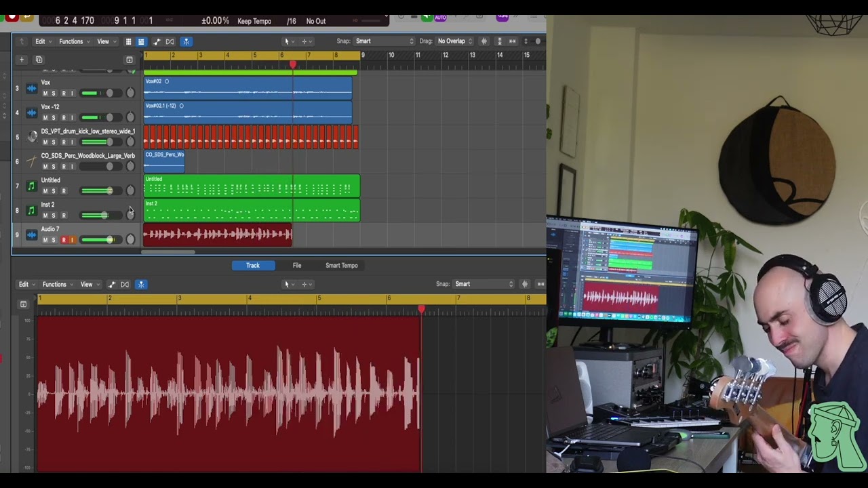Open the editor pointer tool dropdown
This screenshot has height=488, width=868.
coord(289,284)
